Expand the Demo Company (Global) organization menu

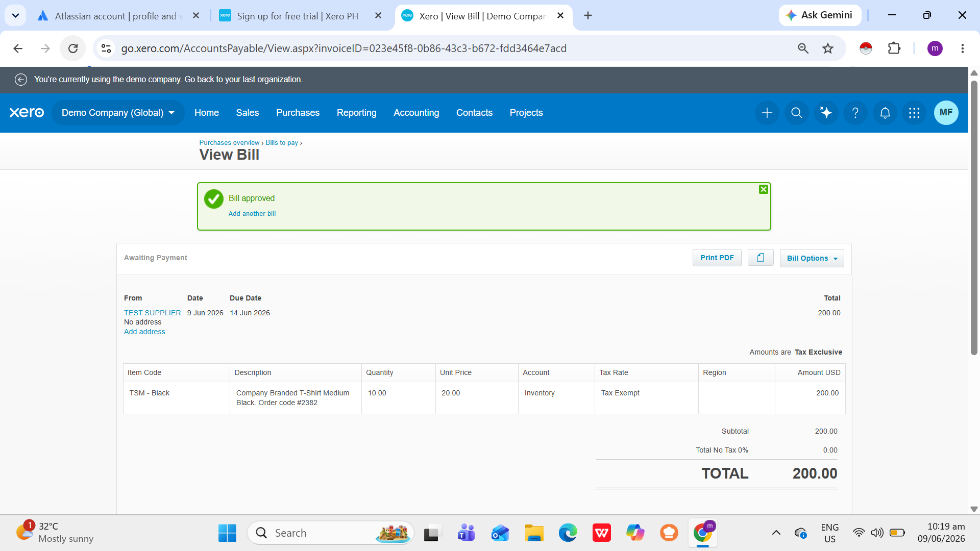[x=118, y=113]
